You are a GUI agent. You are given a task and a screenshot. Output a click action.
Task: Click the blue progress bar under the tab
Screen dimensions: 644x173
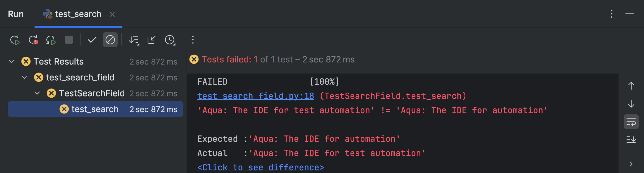coord(78,26)
